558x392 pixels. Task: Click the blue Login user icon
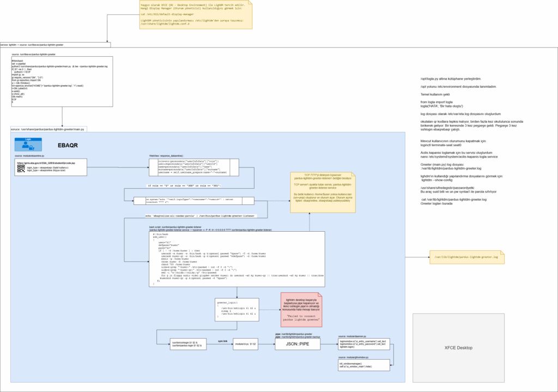pyautogui.click(x=28, y=144)
